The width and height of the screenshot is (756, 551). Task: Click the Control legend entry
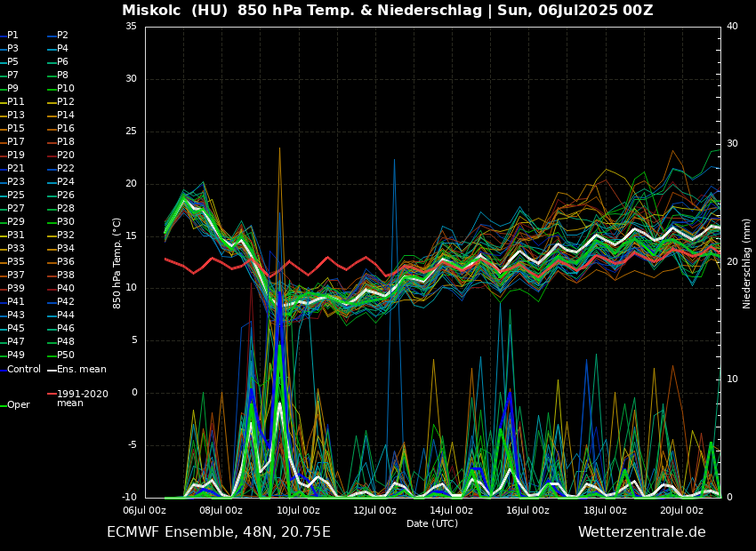pos(23,369)
